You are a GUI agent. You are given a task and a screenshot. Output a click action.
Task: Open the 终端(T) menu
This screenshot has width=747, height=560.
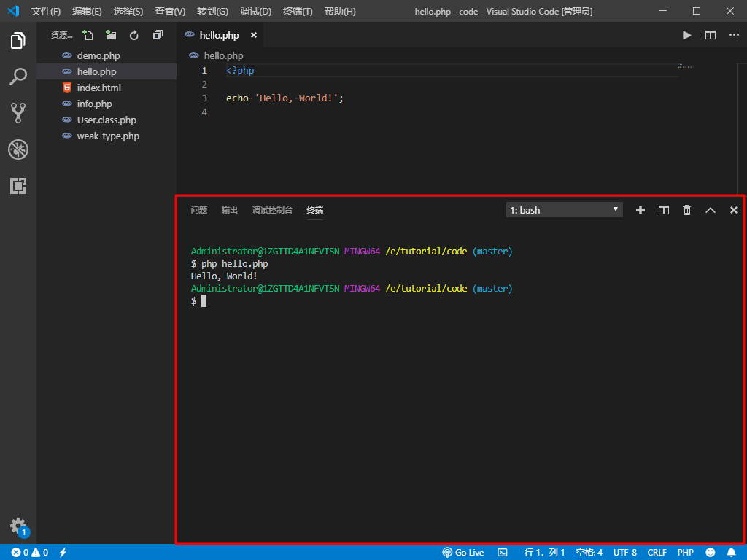click(298, 12)
